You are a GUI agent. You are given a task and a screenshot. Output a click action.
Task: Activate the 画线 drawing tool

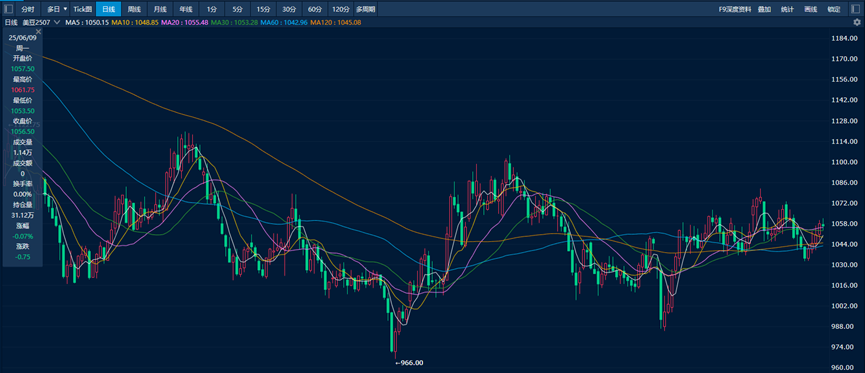810,9
